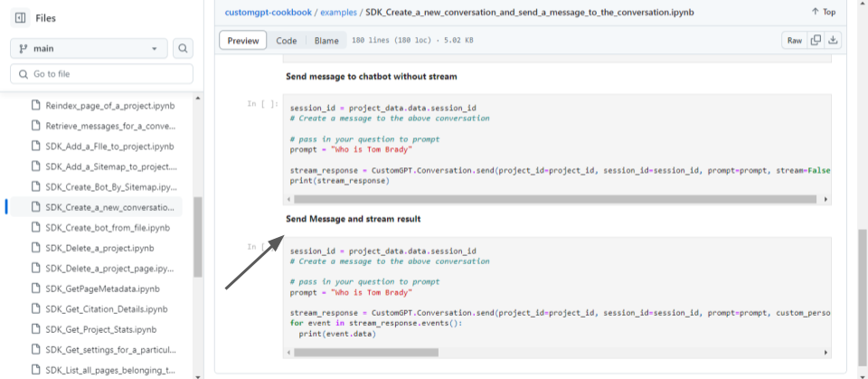This screenshot has width=868, height=379.
Task: Click second code cell scroll left arrow
Action: pyautogui.click(x=288, y=352)
